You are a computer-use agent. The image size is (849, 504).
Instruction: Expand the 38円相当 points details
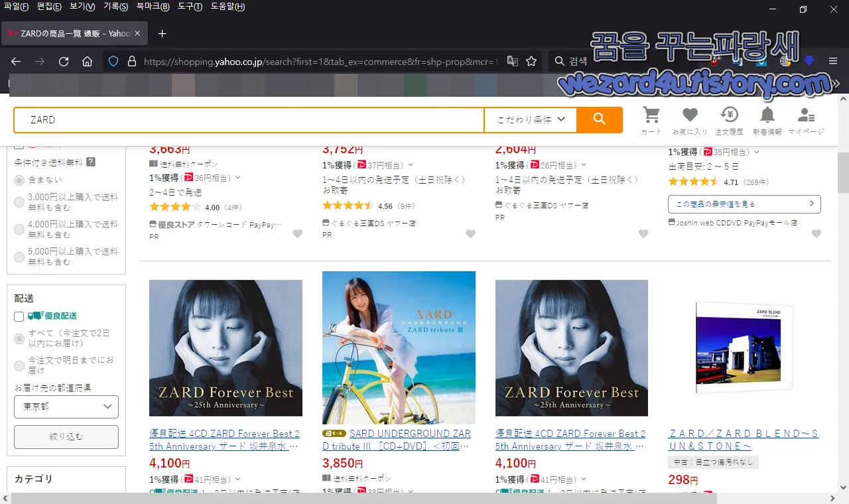click(x=411, y=491)
